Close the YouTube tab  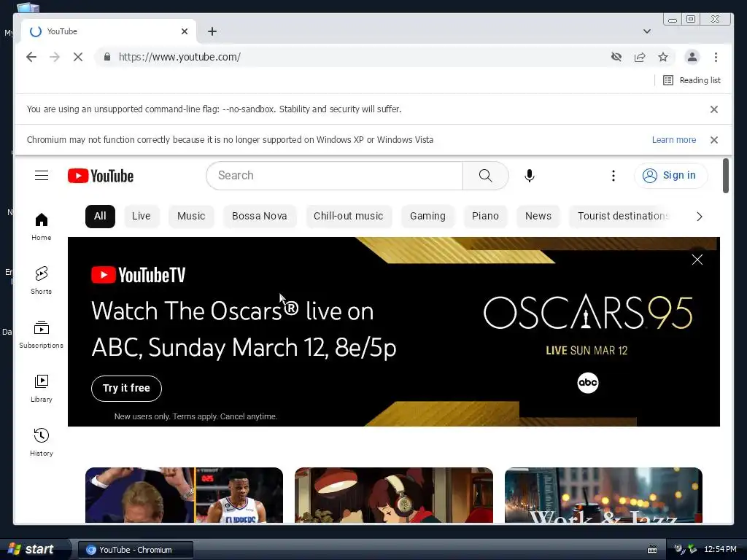(185, 31)
